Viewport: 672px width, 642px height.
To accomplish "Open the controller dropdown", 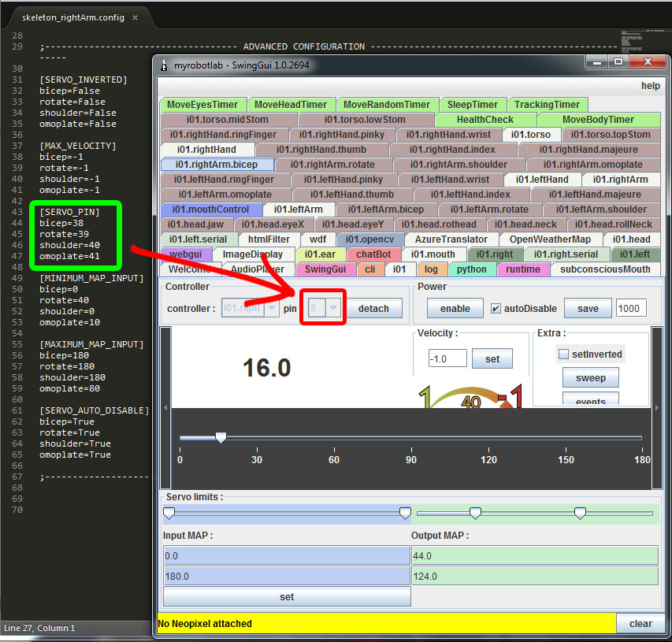I will (x=272, y=308).
